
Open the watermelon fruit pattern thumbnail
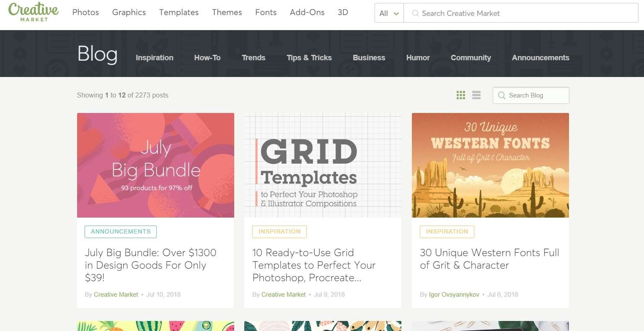[155, 326]
